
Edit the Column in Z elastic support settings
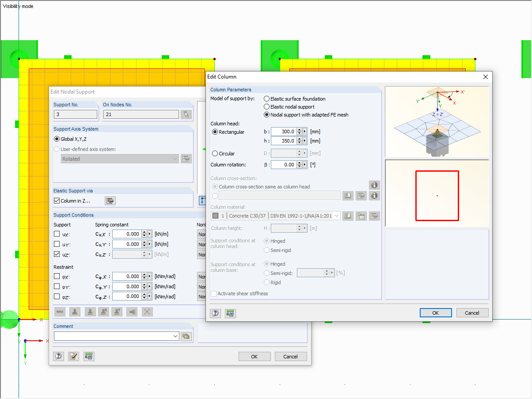click(110, 200)
